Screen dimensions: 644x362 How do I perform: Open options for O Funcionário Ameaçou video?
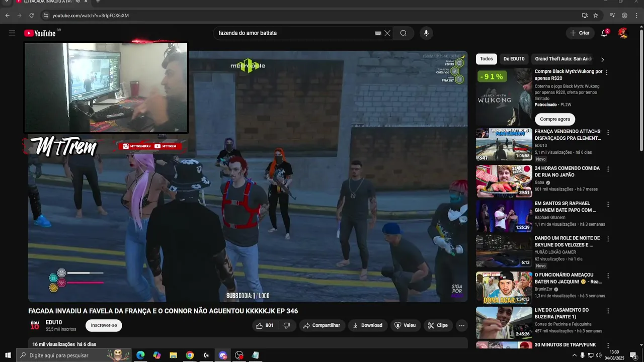[608, 276]
